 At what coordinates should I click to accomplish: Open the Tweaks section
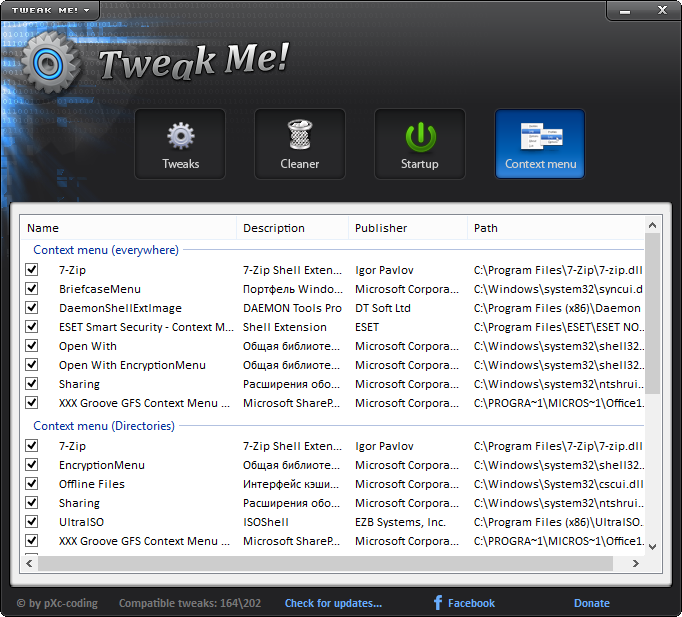click(x=180, y=144)
